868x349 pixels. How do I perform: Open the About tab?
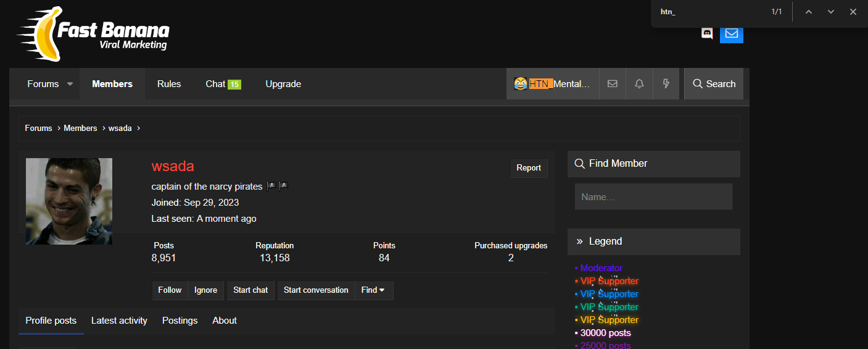click(225, 321)
